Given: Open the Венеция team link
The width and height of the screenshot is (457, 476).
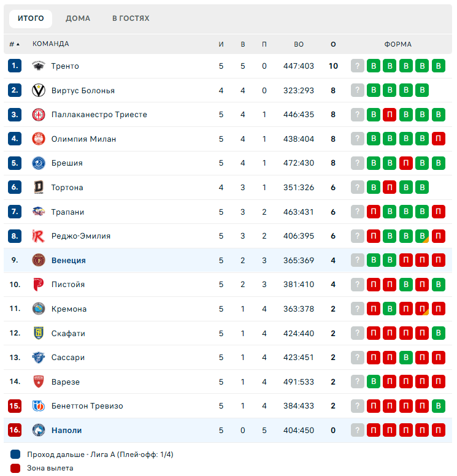Looking at the screenshot, I should 68,260.
